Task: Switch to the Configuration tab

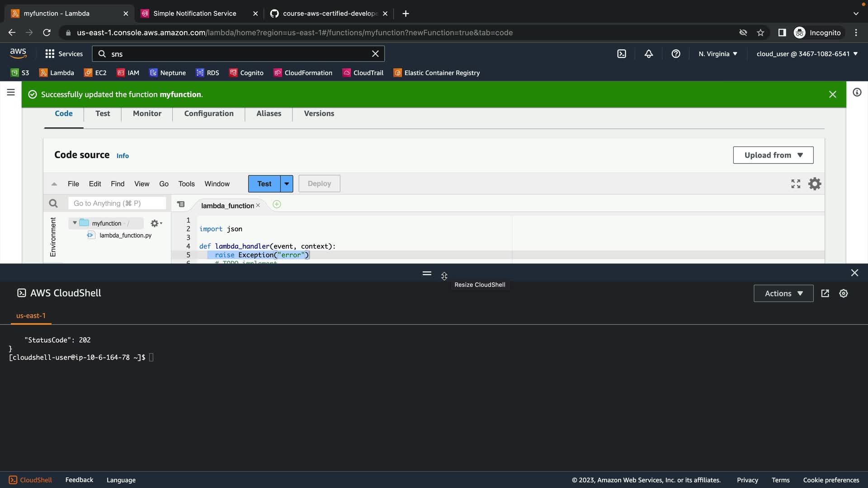Action: [x=209, y=113]
